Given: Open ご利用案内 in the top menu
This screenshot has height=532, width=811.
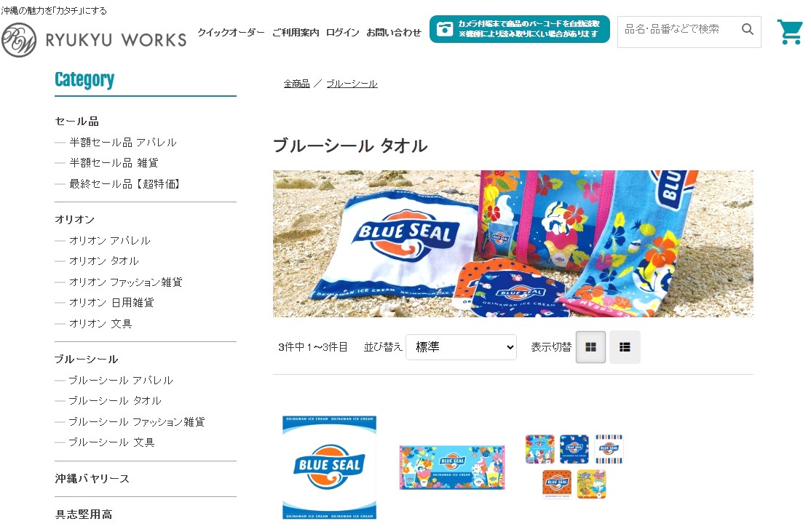Looking at the screenshot, I should 296,33.
